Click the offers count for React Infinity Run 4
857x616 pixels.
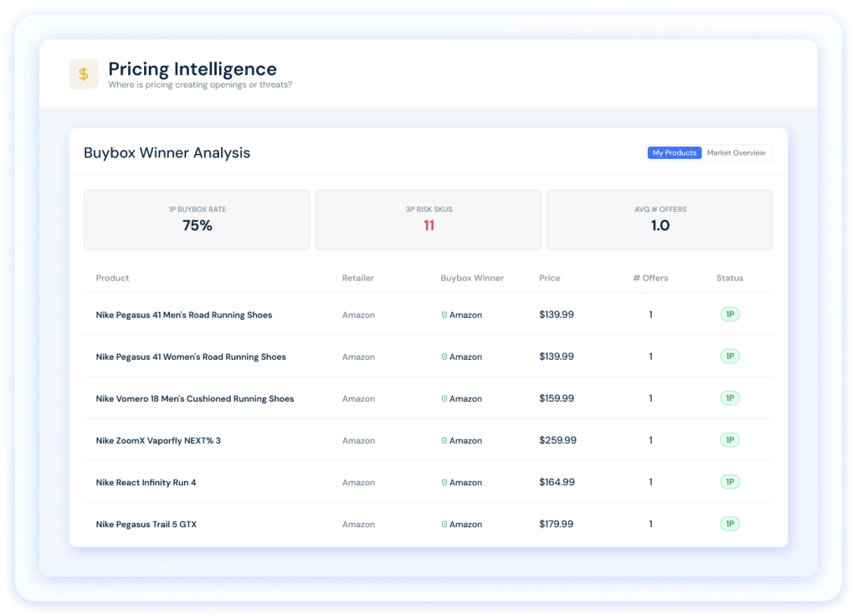650,482
